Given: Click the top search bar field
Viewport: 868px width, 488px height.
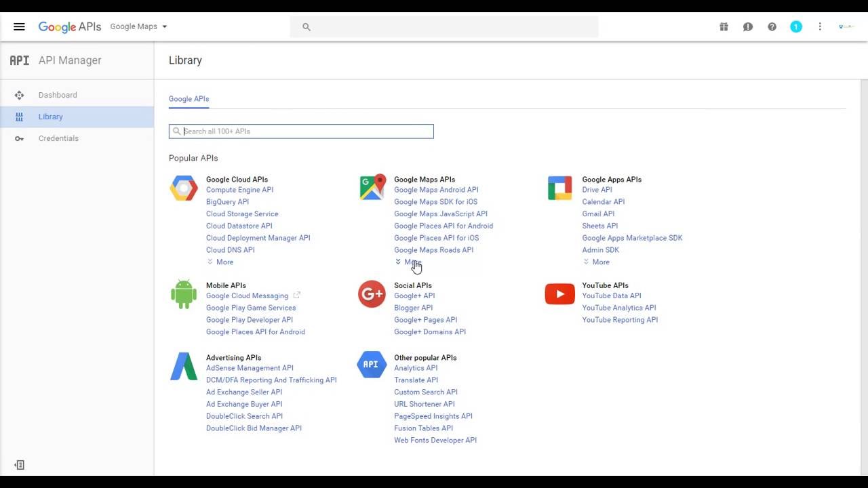Looking at the screenshot, I should (x=444, y=27).
